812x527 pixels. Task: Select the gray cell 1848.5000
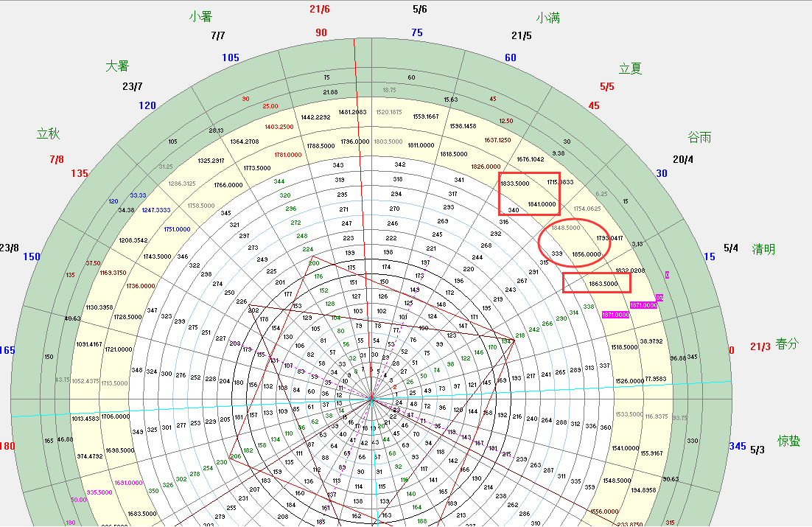point(566,228)
